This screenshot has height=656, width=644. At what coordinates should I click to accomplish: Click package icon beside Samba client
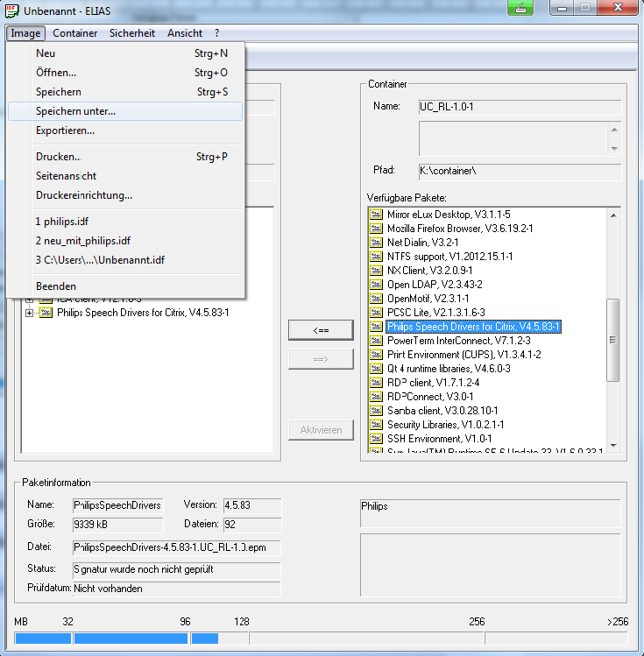376,411
